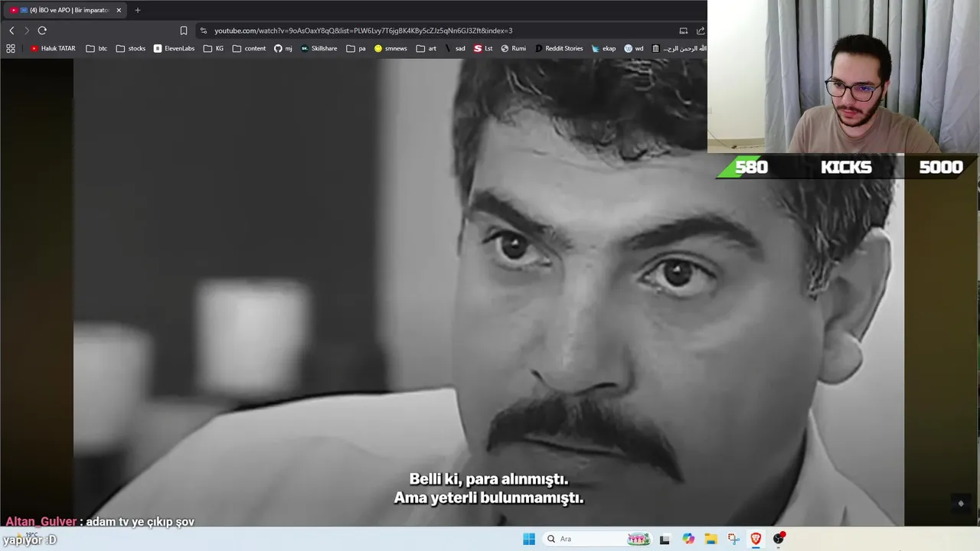
Task: Open OBS Studio from the taskbar
Action: [x=779, y=539]
